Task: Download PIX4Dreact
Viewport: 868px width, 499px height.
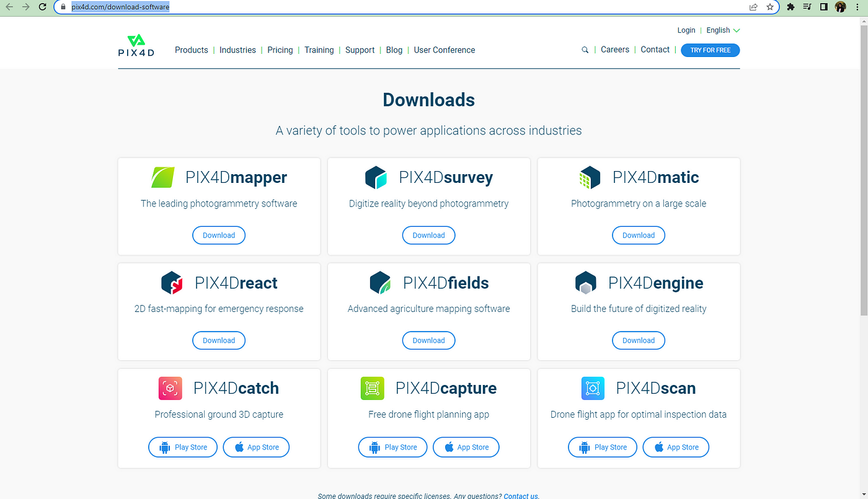Action: [x=219, y=340]
